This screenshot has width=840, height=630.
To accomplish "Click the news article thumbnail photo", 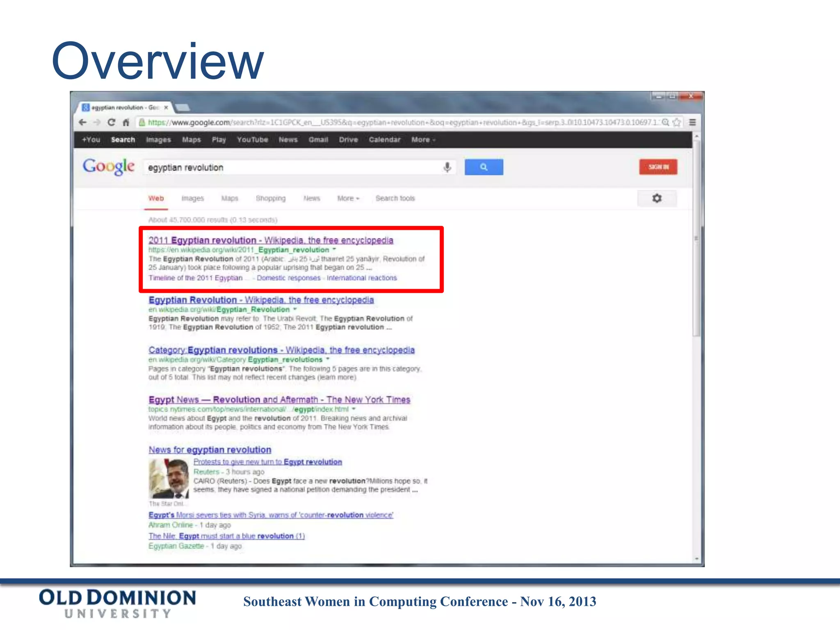I will click(x=169, y=479).
